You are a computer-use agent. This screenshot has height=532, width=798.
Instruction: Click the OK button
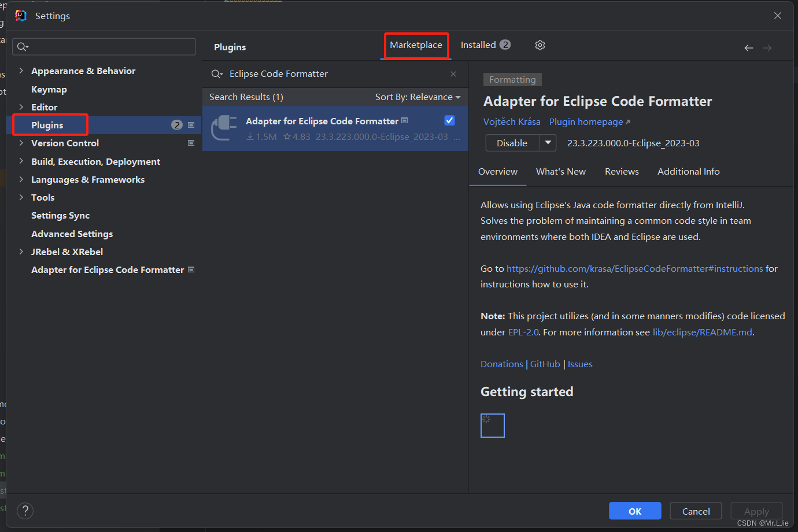(x=635, y=511)
